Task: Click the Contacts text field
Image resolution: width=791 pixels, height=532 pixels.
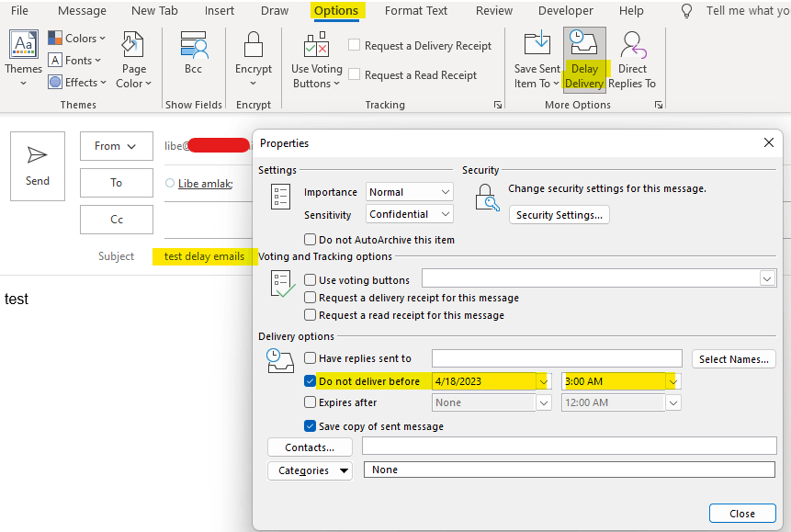Action: (569, 447)
